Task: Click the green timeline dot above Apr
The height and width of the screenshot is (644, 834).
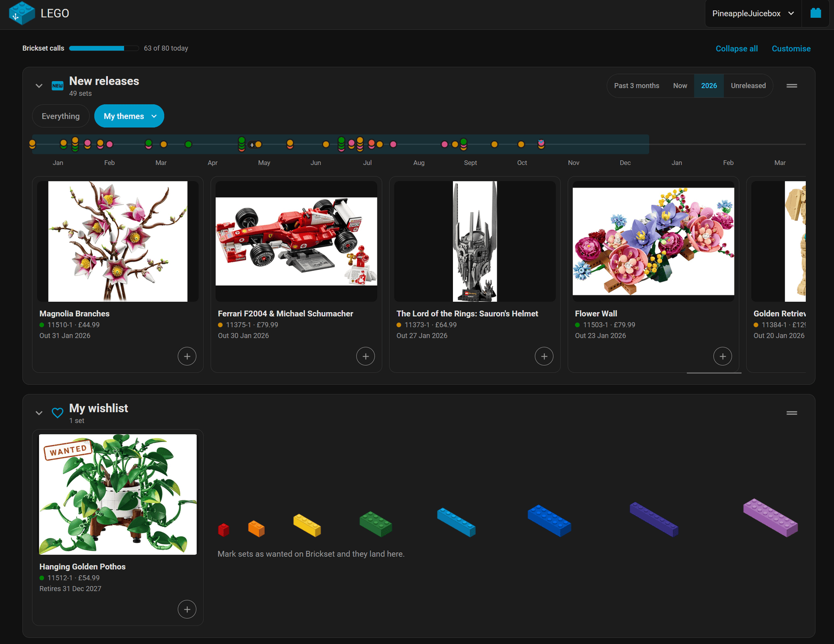Action: (188, 144)
